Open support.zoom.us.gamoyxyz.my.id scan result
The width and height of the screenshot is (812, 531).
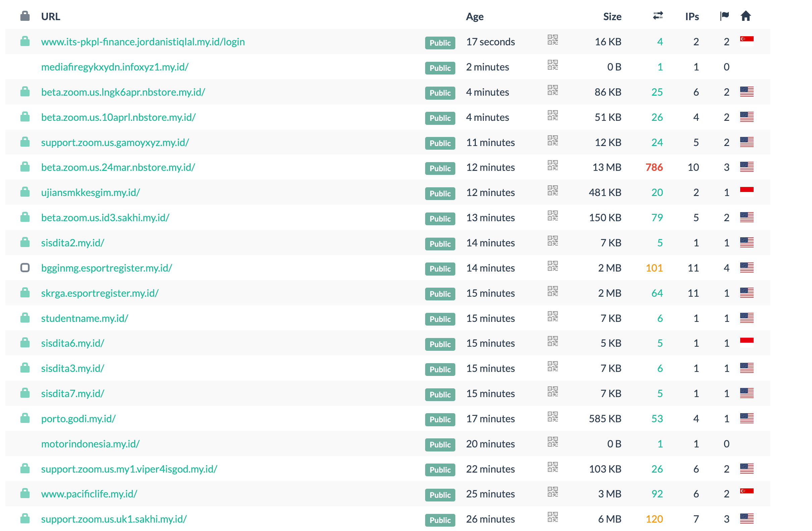[115, 142]
